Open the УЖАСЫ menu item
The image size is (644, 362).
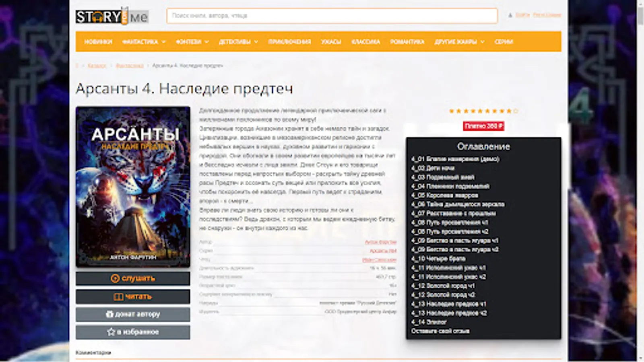coord(331,42)
